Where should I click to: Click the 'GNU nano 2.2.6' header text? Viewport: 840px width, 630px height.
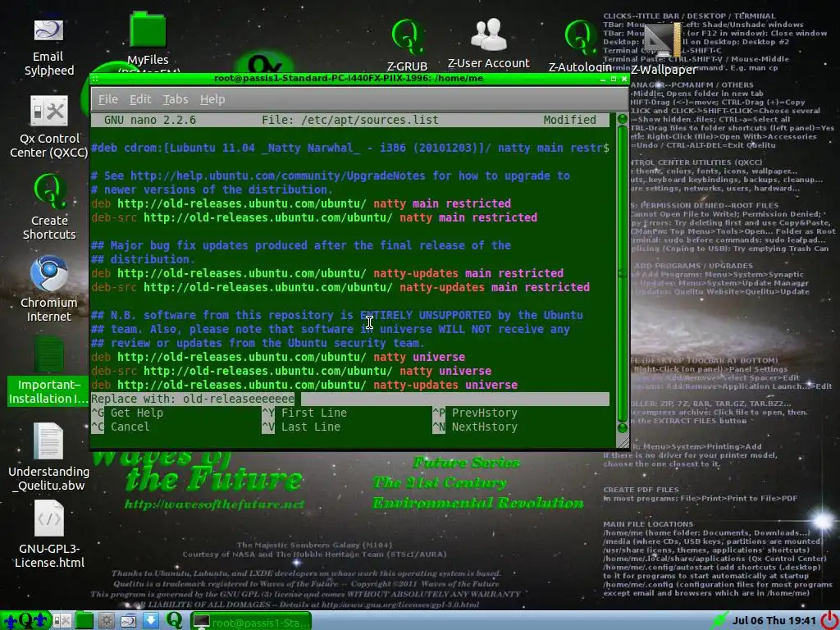[150, 120]
